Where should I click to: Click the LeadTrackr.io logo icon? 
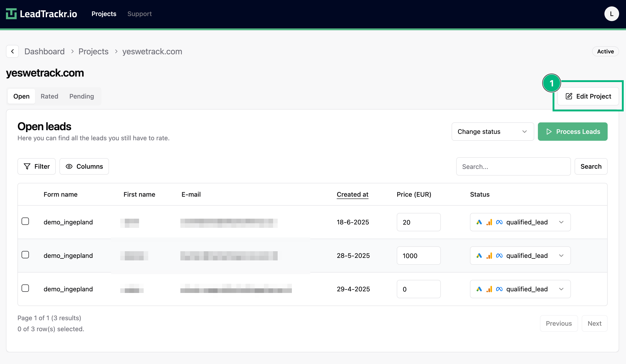[11, 14]
